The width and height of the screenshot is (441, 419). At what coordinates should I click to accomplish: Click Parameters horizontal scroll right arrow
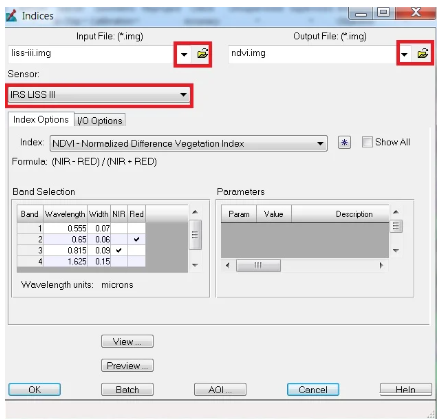(x=381, y=266)
